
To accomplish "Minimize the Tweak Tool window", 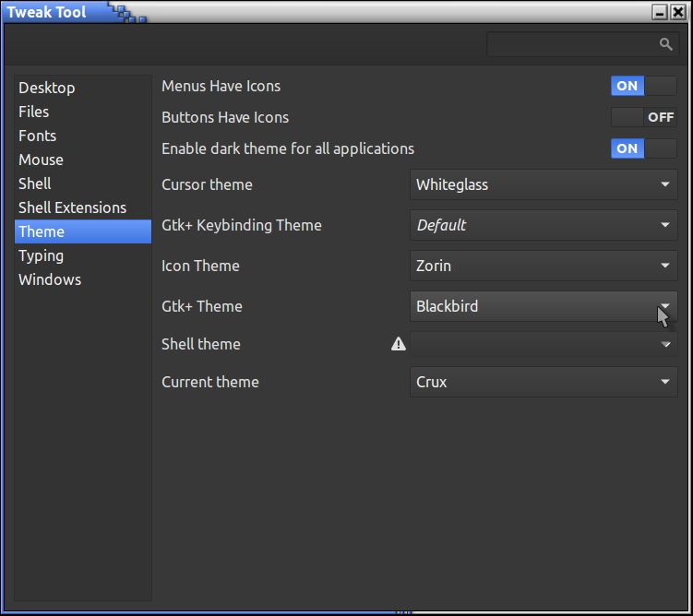I will click(660, 12).
